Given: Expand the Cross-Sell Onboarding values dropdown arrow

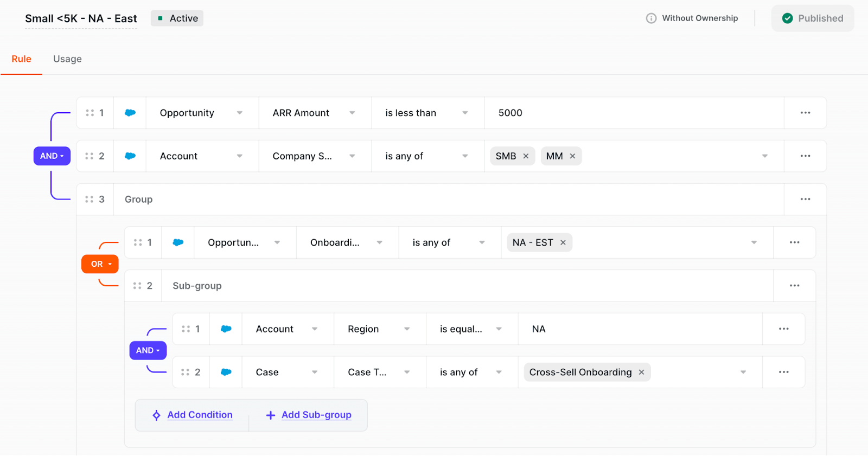Looking at the screenshot, I should click(x=743, y=372).
